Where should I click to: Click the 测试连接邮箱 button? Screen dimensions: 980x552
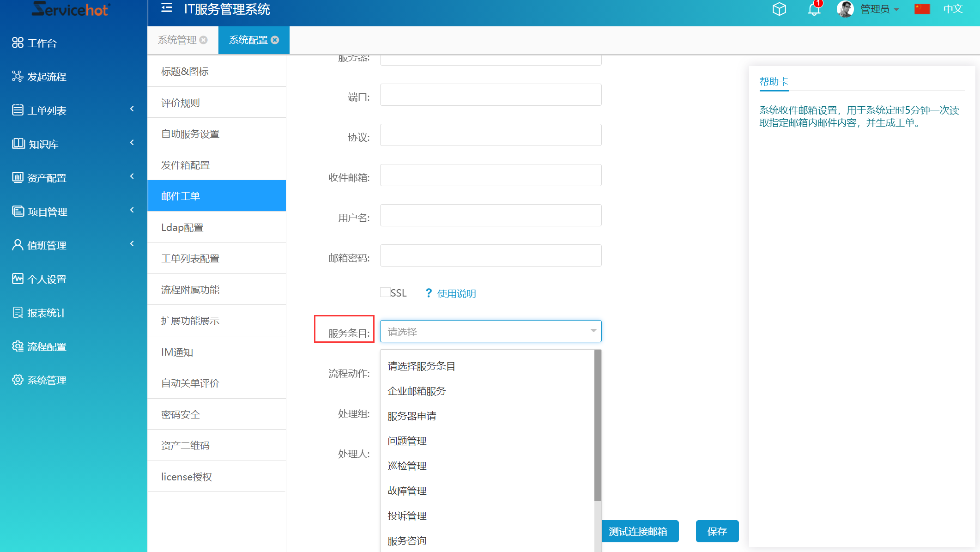(x=639, y=531)
